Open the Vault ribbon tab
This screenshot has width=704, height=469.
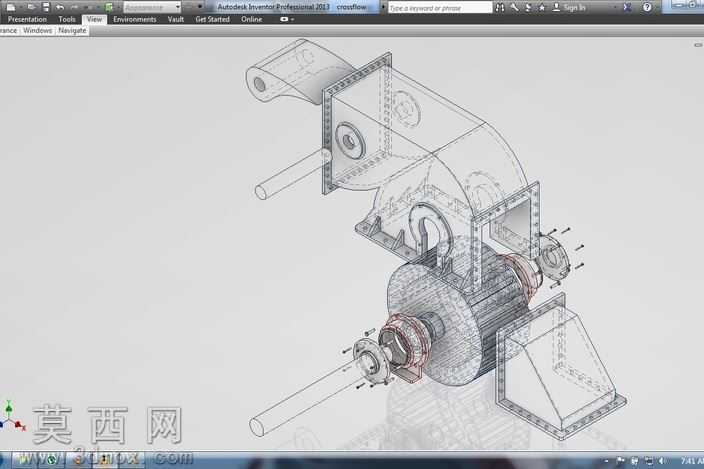[x=176, y=19]
